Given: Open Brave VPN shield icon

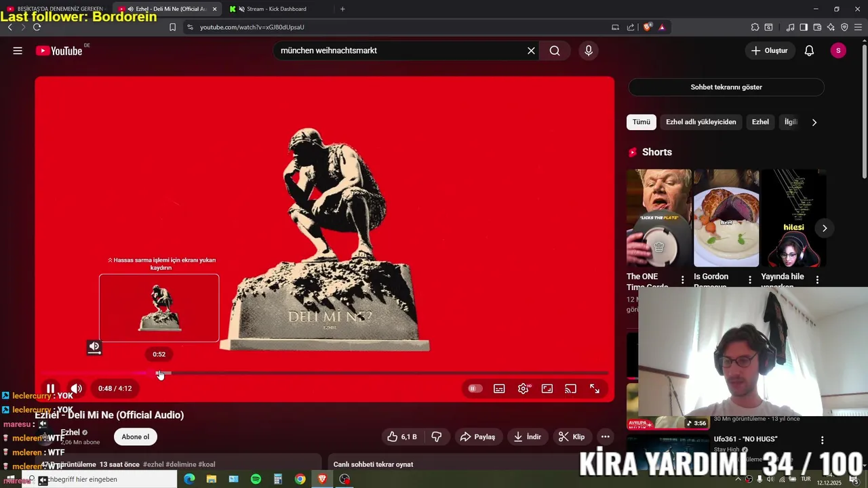Looking at the screenshot, I should tap(844, 27).
